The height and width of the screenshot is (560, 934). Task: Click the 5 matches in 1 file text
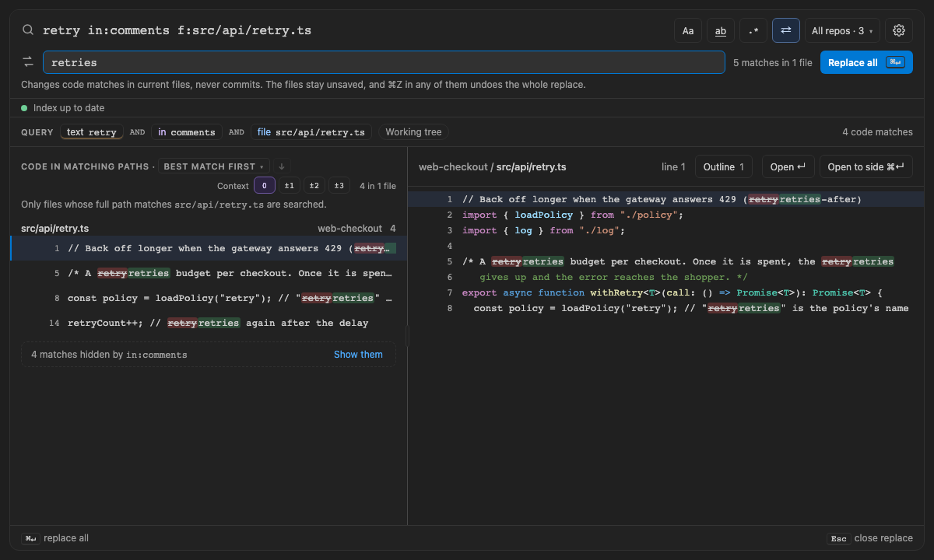coord(773,63)
